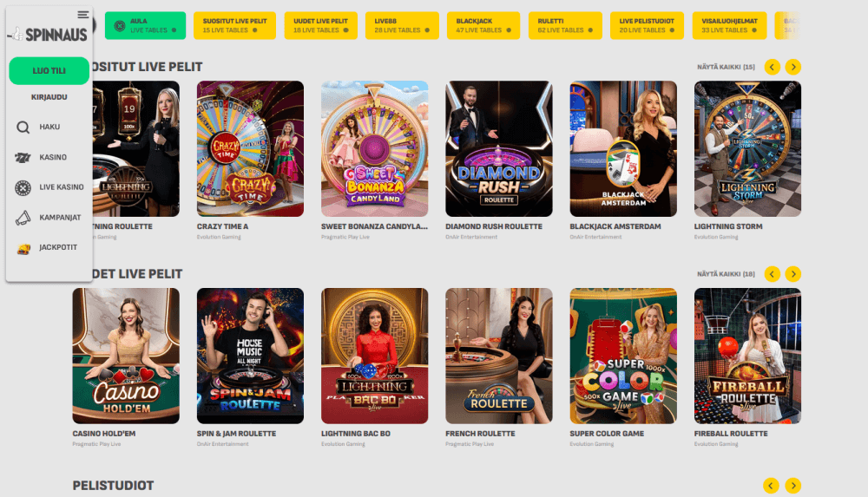868x497 pixels.
Task: Open Kampanjat megaphone icon
Action: point(23,218)
